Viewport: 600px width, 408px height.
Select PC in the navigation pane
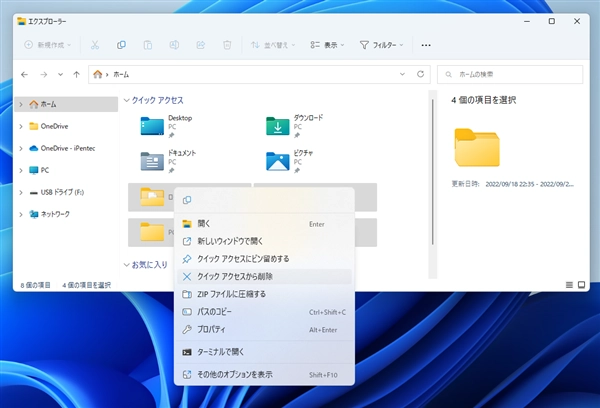[x=66, y=170]
